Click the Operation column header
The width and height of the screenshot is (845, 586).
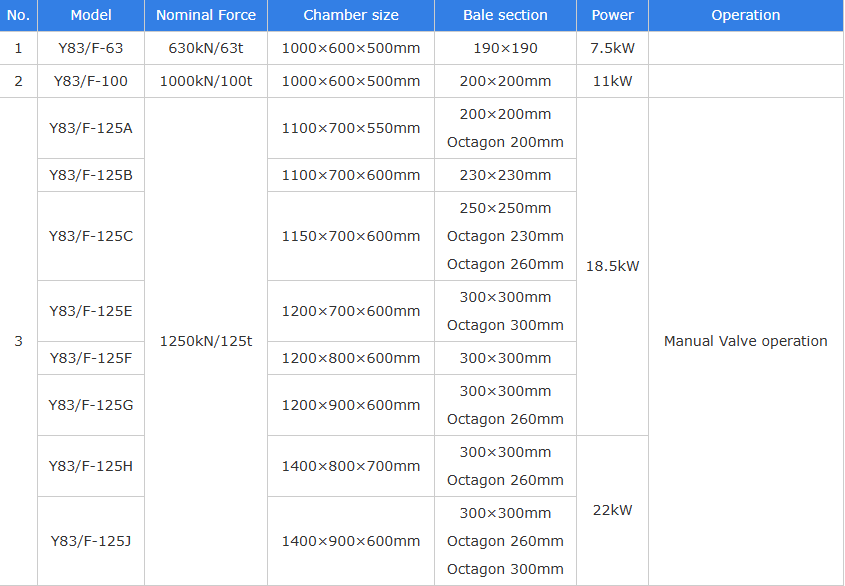pyautogui.click(x=746, y=15)
